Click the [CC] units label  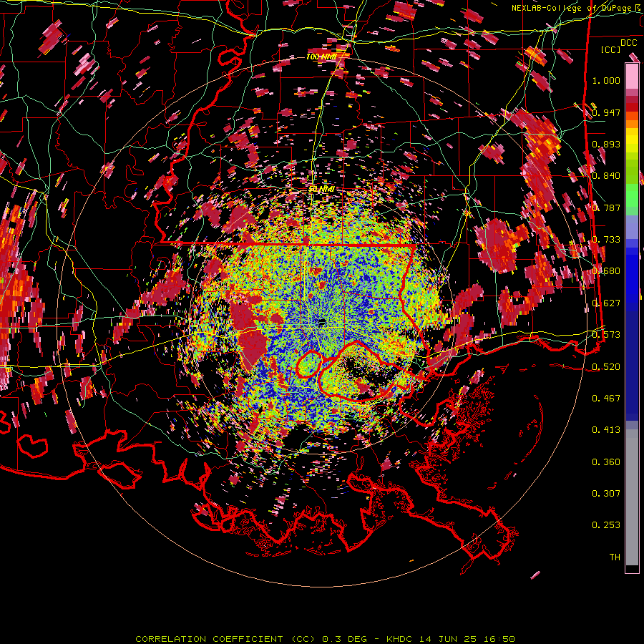pyautogui.click(x=611, y=49)
